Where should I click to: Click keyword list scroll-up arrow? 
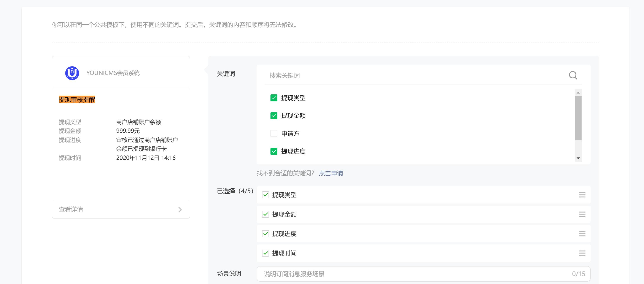[578, 92]
